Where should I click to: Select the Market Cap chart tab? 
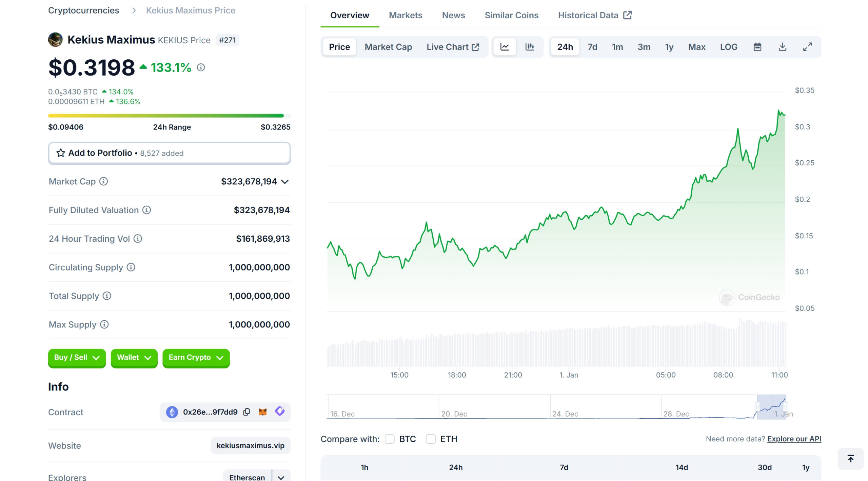(x=388, y=47)
